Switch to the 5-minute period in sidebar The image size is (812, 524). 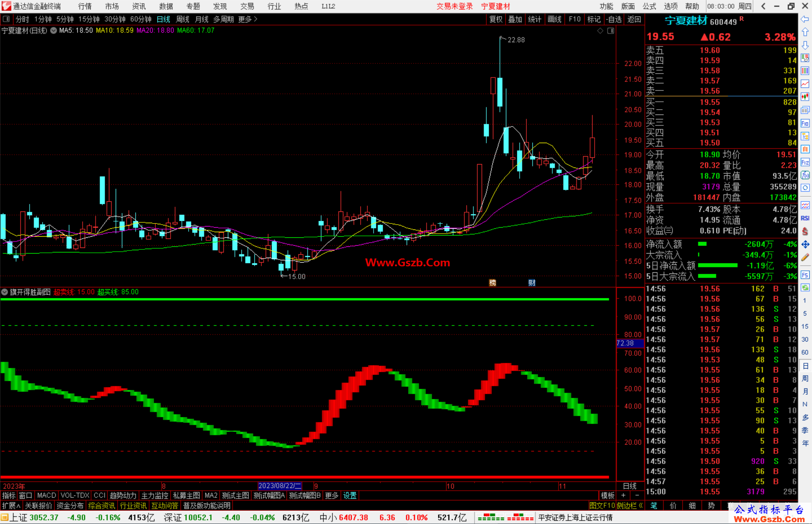point(805,313)
